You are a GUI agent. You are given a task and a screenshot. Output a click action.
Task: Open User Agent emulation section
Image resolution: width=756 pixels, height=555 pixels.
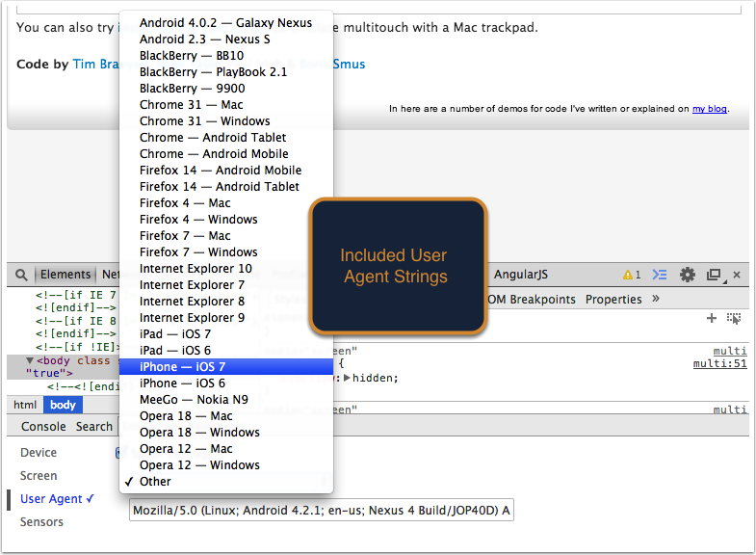tap(57, 499)
